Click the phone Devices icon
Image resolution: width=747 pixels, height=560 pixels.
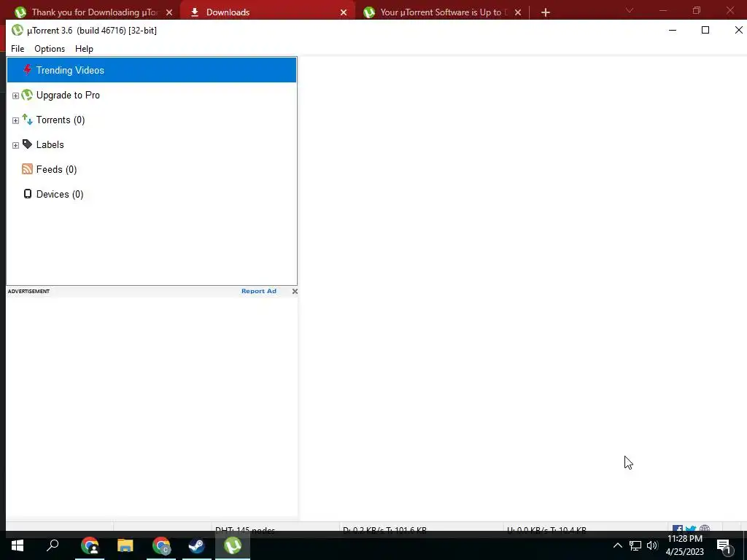pyautogui.click(x=28, y=194)
